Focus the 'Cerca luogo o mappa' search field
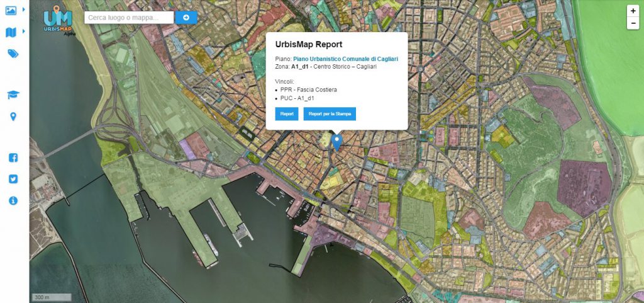Image resolution: width=644 pixels, height=303 pixels. pos(129,18)
